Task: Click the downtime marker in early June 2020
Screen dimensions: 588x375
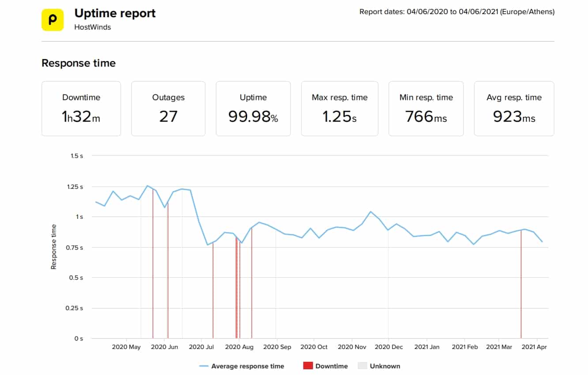Action: point(168,270)
